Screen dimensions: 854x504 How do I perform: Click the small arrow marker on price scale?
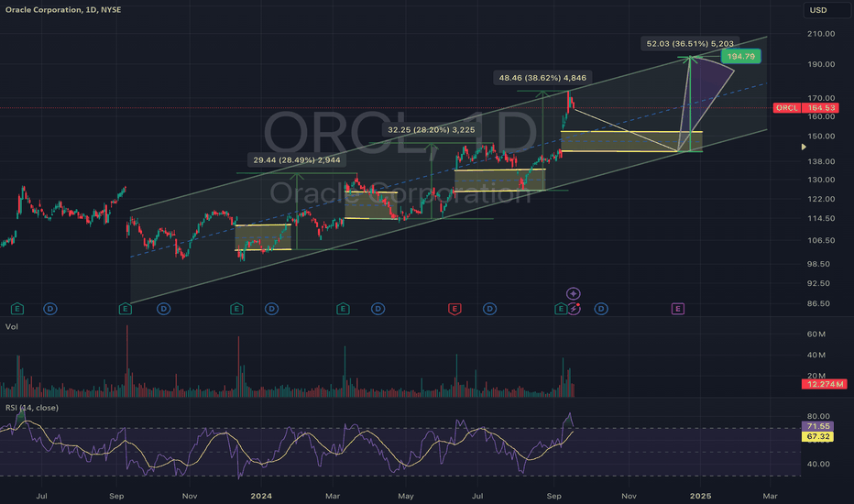pyautogui.click(x=804, y=147)
